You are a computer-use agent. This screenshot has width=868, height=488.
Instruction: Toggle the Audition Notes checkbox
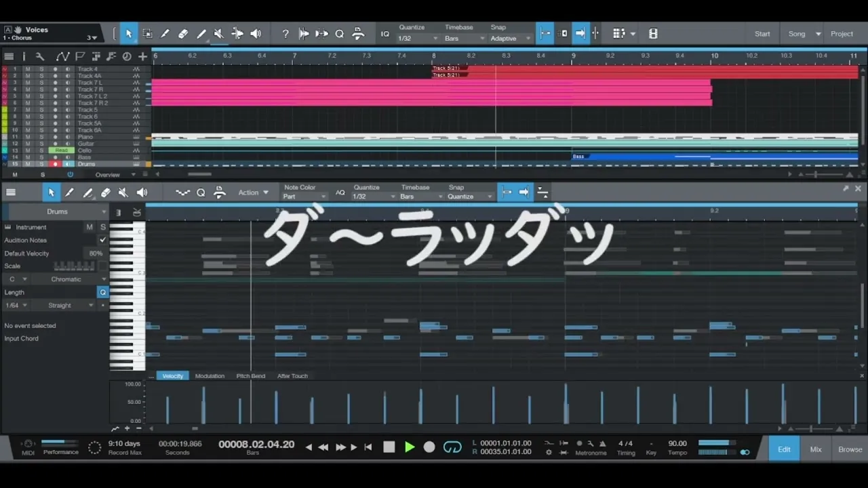[103, 240]
